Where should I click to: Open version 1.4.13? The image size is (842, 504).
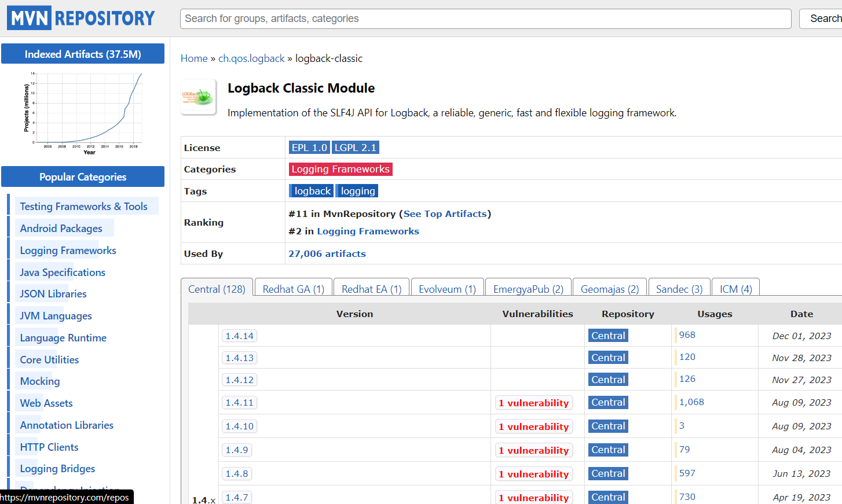coord(240,358)
